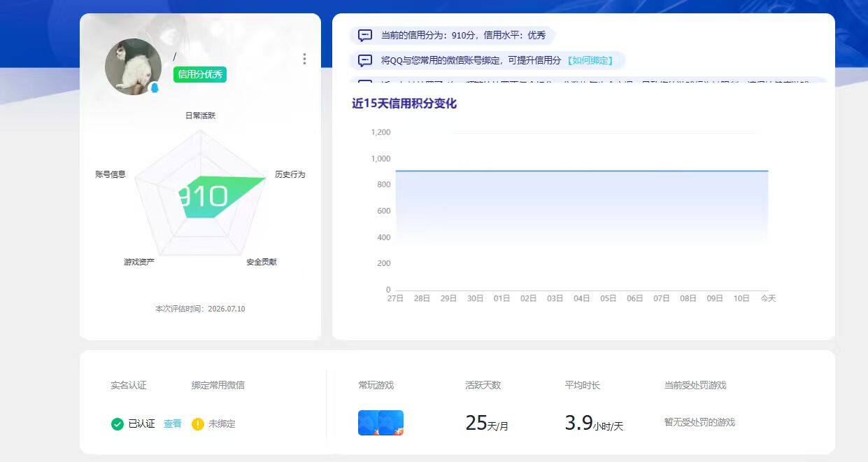This screenshot has width=868, height=462.
Task: Click the 1,000 value on the chart axis
Action: [x=380, y=159]
